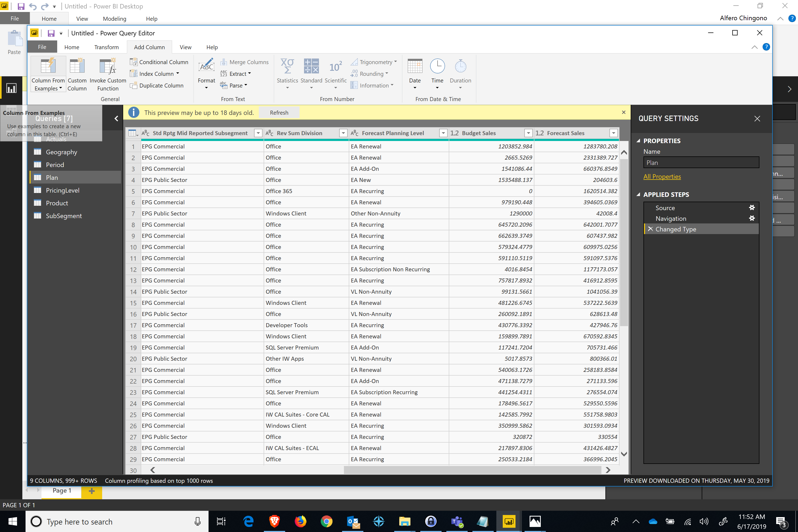Open Navigation step settings gear
Image resolution: width=798 pixels, height=532 pixels.
click(752, 218)
